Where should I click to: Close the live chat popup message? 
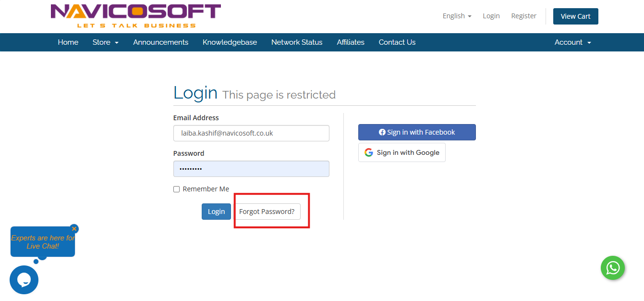pos(74,229)
